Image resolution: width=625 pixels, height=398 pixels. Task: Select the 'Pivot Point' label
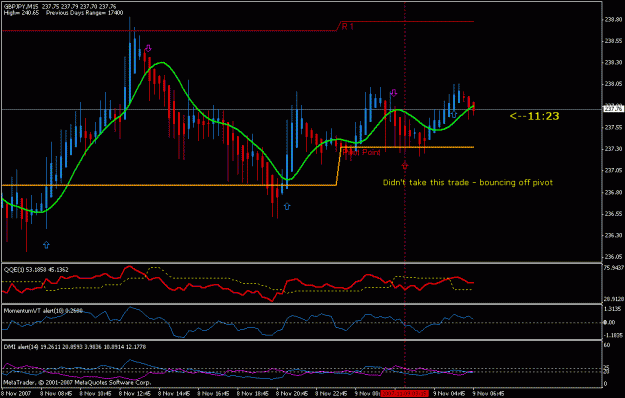click(362, 152)
